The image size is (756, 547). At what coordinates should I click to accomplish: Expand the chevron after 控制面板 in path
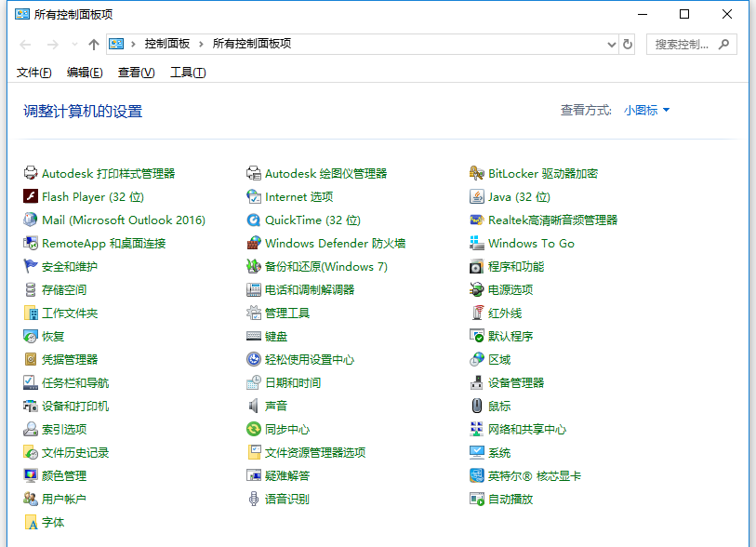(201, 44)
